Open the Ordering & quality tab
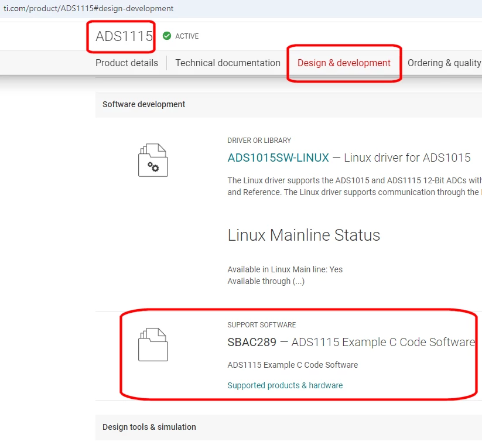The image size is (482, 448). pyautogui.click(x=445, y=63)
